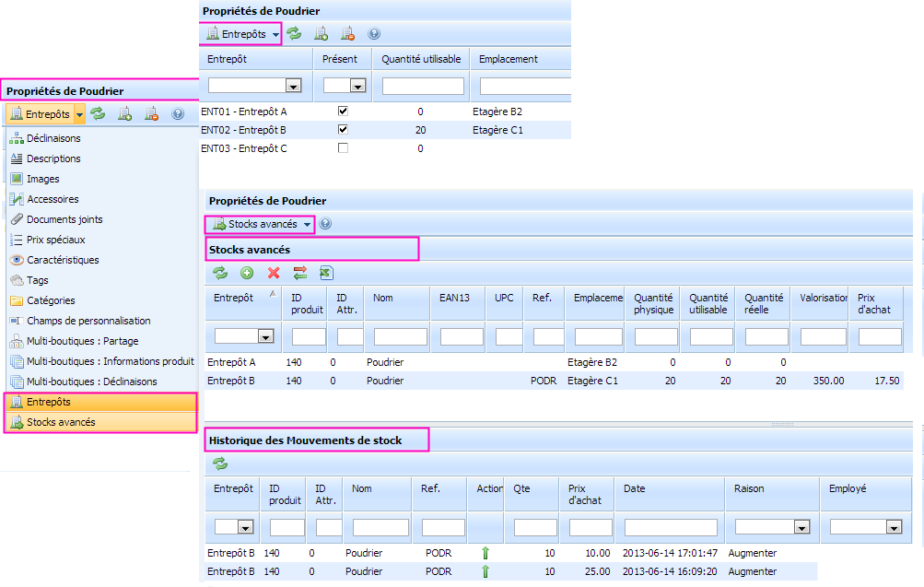Click EAN13 filter field in Stocks avancés

point(462,336)
